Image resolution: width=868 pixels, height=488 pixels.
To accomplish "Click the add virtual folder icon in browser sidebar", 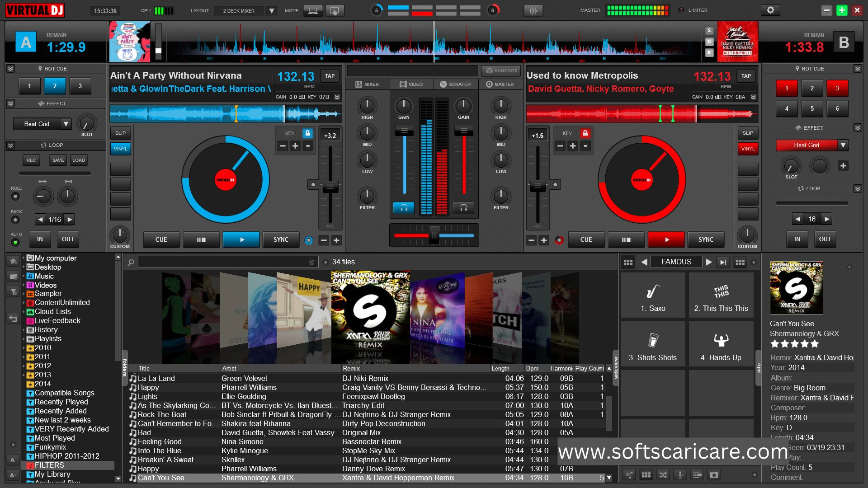I will [13, 276].
